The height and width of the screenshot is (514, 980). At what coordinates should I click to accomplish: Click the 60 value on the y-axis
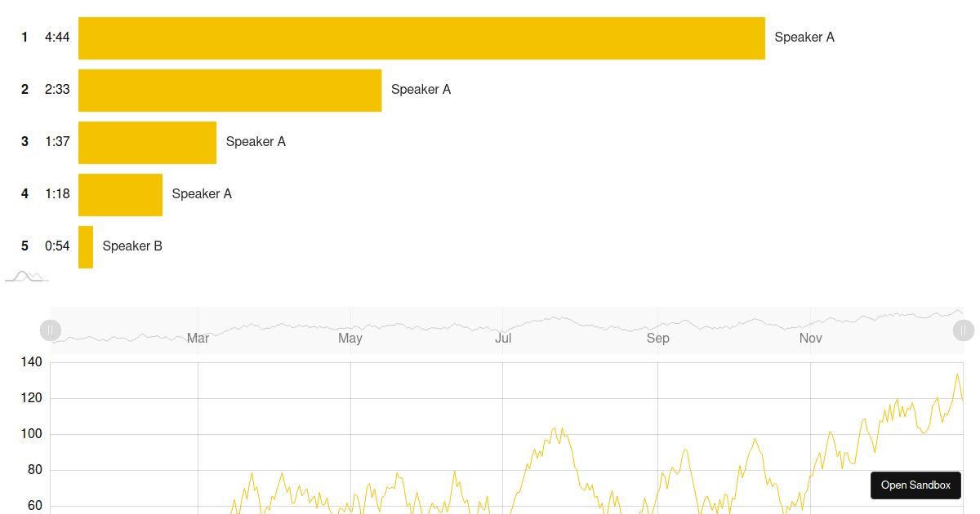tap(33, 505)
